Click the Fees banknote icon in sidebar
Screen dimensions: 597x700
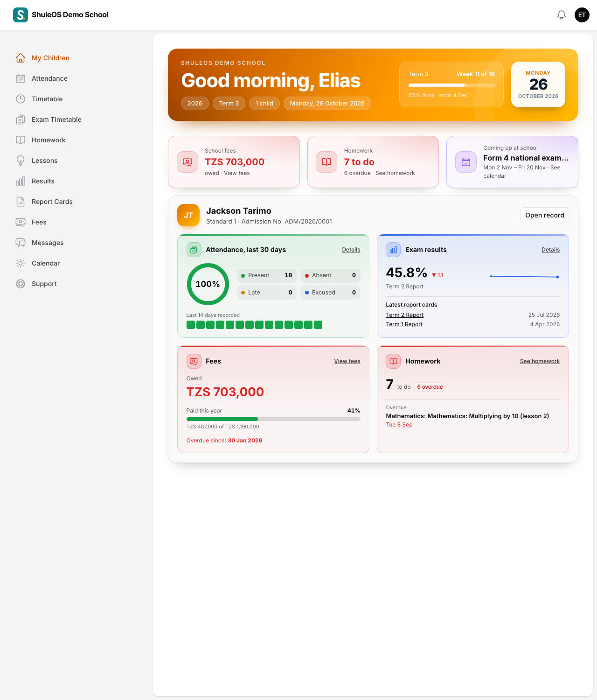tap(21, 222)
